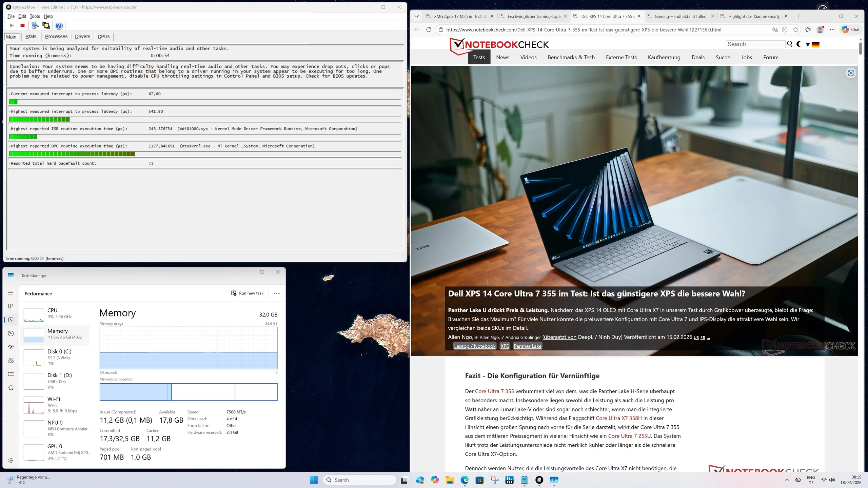Open Task Manager Users sidebar icon
The image size is (868, 488).
11,360
